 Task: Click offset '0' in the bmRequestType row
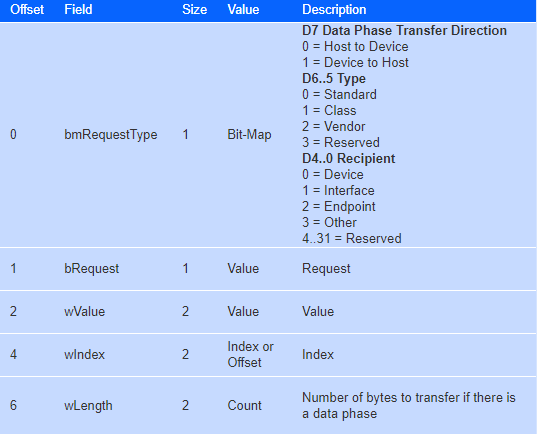(x=13, y=134)
